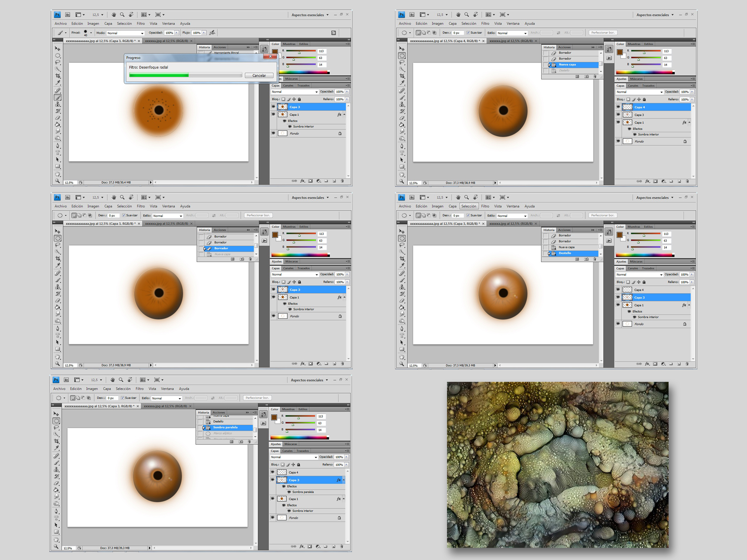Hide Capa 1 layer in Progreso dialog window
This screenshot has width=747, height=560.
click(273, 115)
